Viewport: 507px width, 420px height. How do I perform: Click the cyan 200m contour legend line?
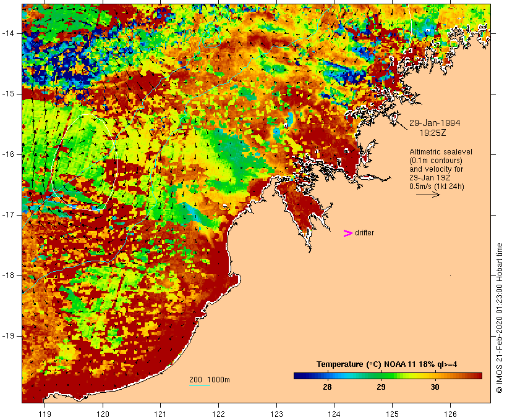200,385
